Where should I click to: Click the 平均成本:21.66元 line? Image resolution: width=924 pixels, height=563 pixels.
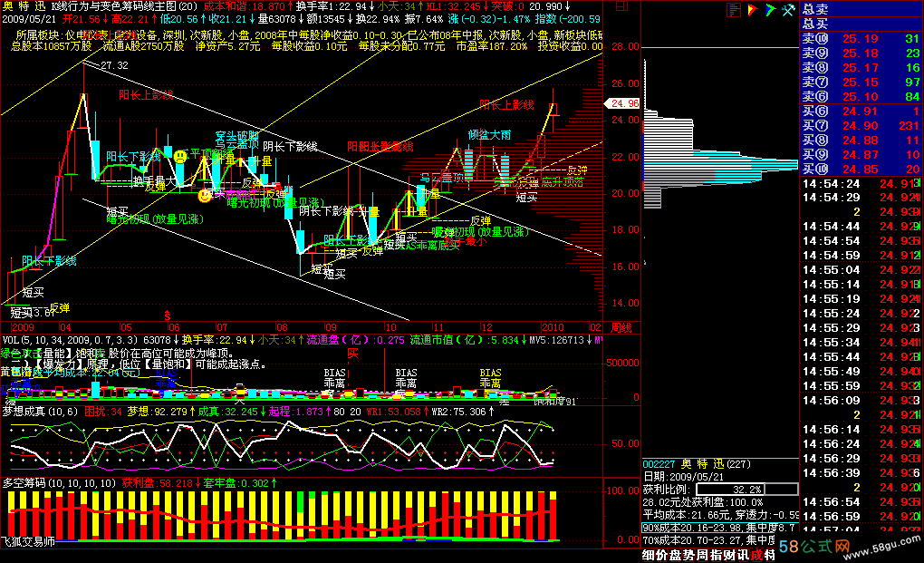(x=720, y=515)
